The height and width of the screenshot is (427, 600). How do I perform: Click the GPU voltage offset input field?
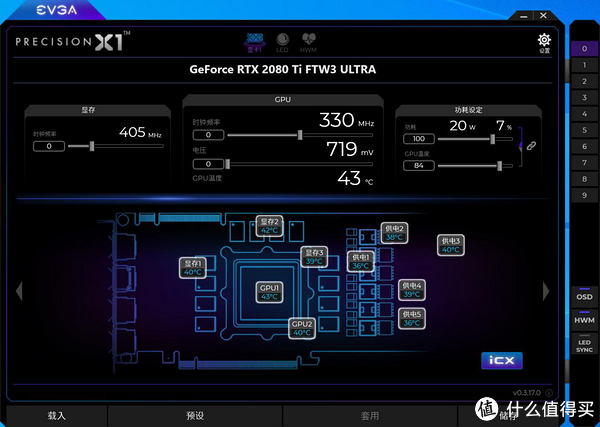[208, 164]
